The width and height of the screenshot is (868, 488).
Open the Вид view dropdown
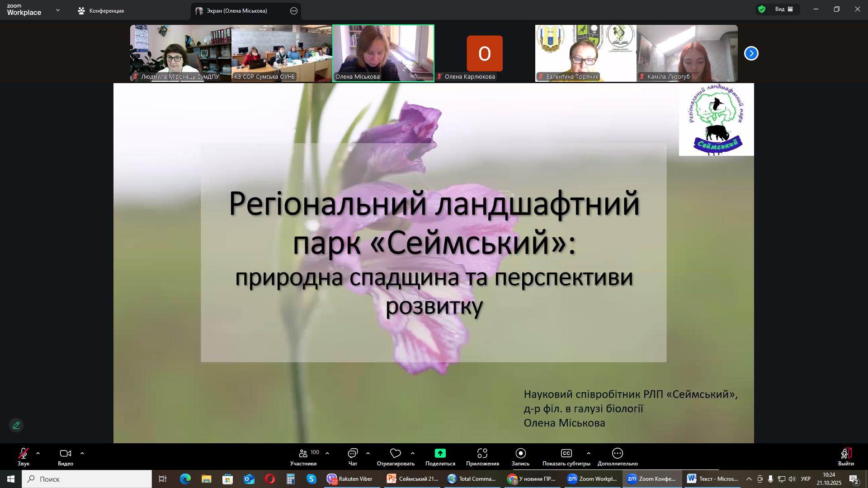(783, 9)
